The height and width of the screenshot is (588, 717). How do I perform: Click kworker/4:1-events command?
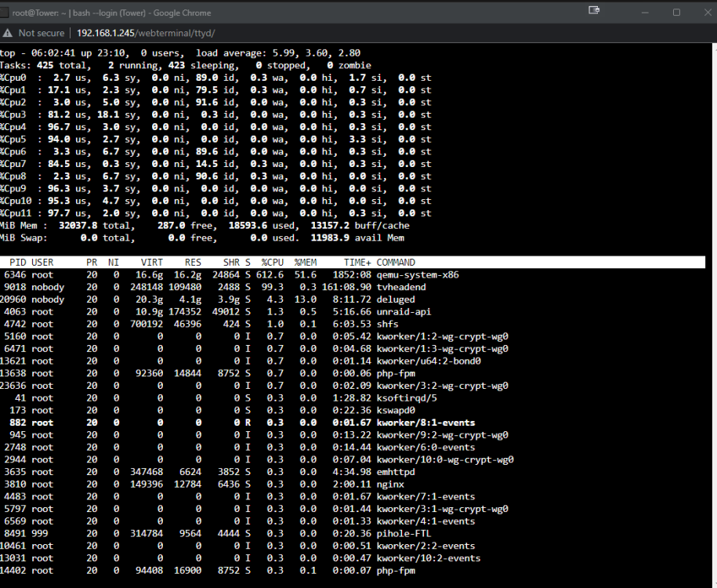click(x=425, y=521)
